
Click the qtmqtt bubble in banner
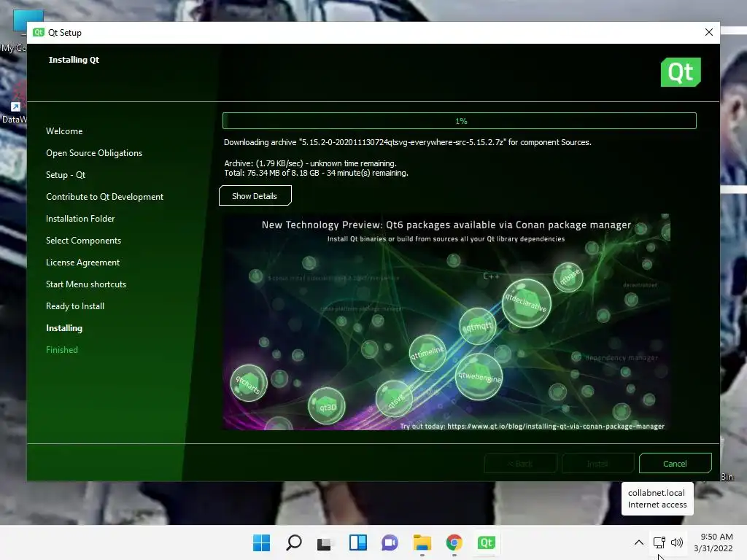[478, 326]
